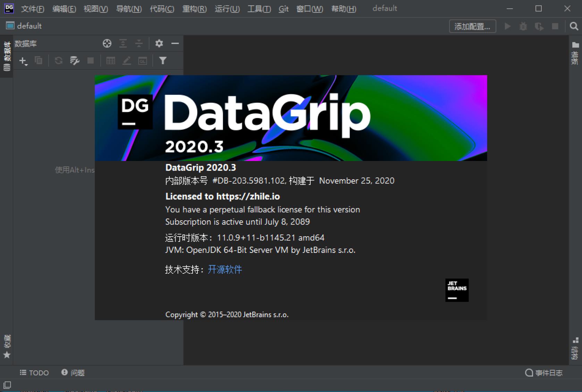Click the tool window quick-access icon in status bar
Image resolution: width=582 pixels, height=392 pixels.
coord(7,385)
